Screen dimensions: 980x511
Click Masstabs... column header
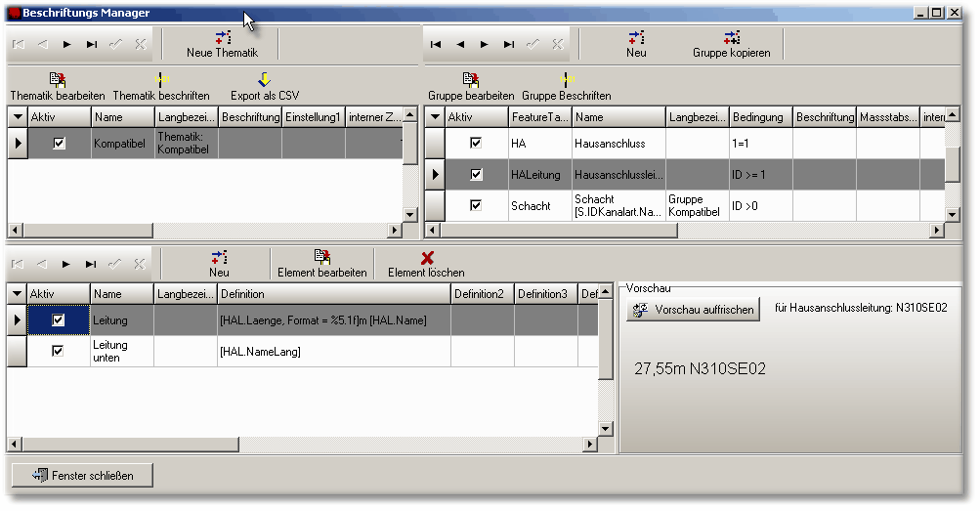[x=888, y=117]
